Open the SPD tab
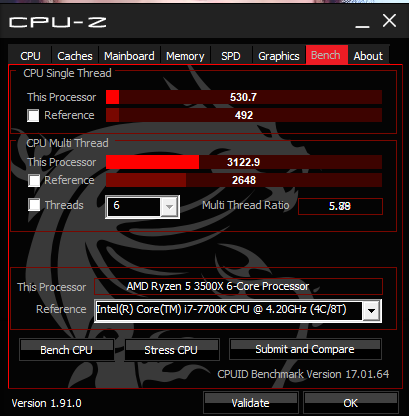 [x=231, y=56]
